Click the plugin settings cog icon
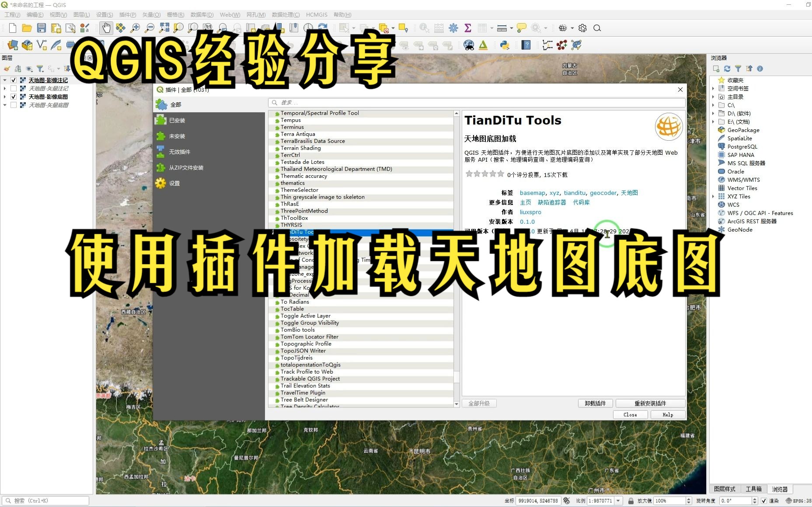The height and width of the screenshot is (507, 812). click(x=582, y=28)
